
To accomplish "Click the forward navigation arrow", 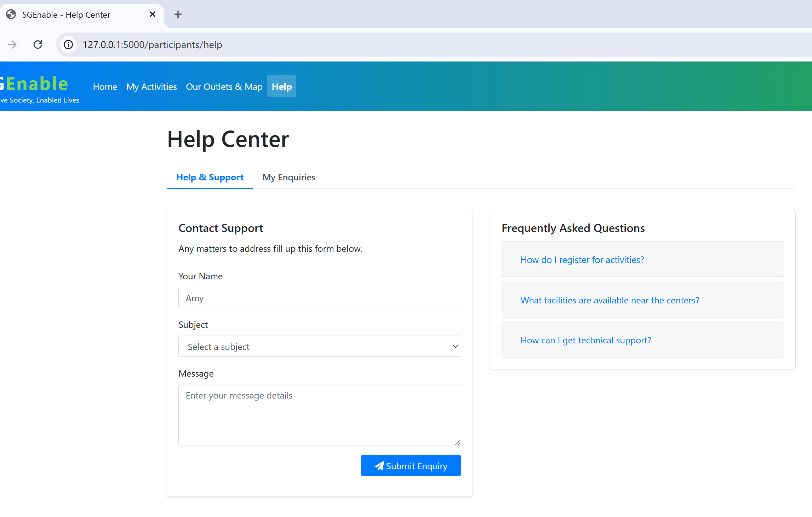I will pyautogui.click(x=12, y=45).
